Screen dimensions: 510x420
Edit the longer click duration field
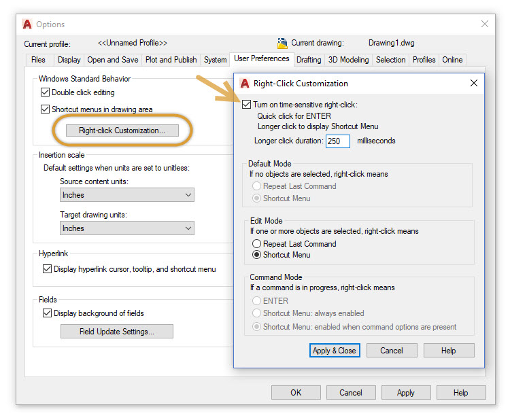click(337, 141)
